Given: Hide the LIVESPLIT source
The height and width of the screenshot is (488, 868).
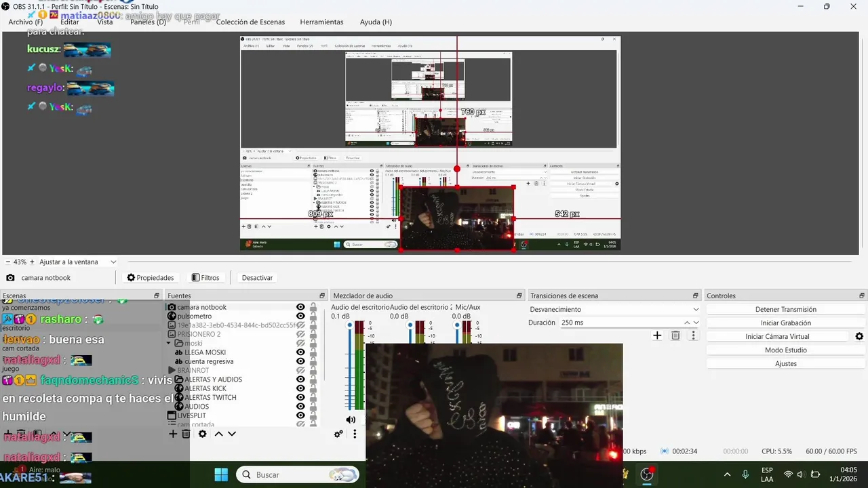Looking at the screenshot, I should click(300, 415).
